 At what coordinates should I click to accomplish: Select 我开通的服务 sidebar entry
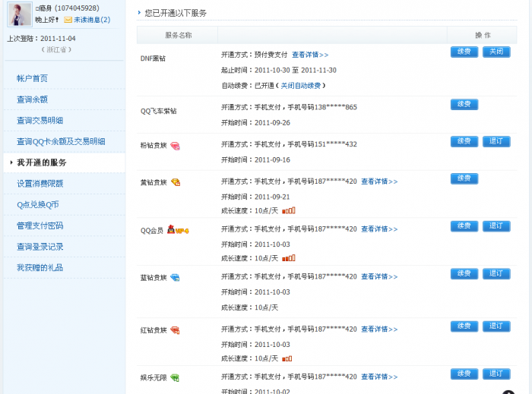point(42,162)
